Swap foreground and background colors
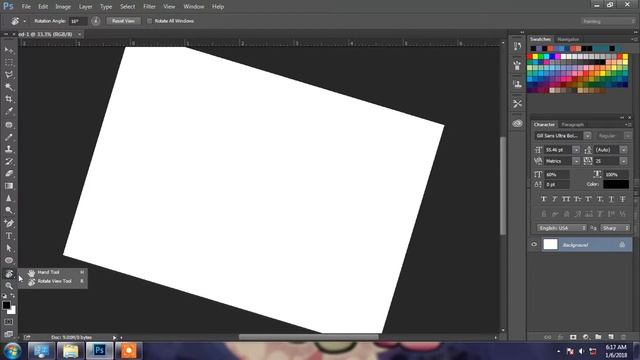640x360 pixels. point(13,296)
